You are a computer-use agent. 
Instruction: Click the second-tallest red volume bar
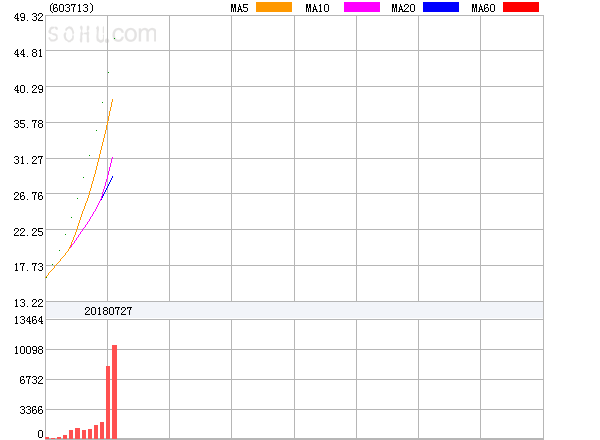point(108,402)
